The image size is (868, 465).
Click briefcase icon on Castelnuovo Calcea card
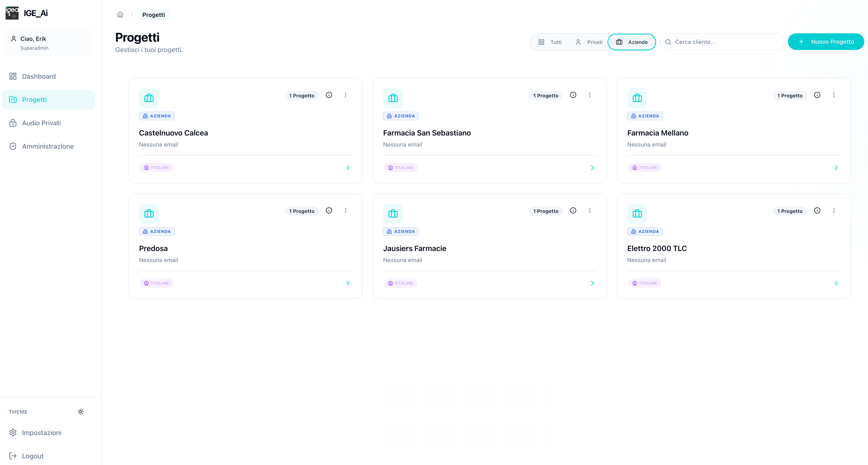pos(149,98)
